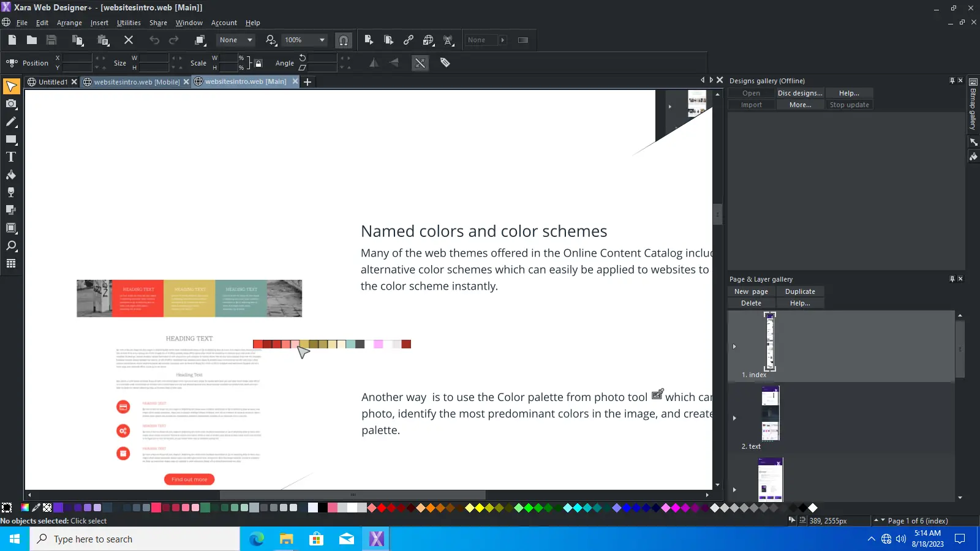This screenshot has width=980, height=551.
Task: Click Delete in Page & Layer gallery
Action: pos(751,303)
